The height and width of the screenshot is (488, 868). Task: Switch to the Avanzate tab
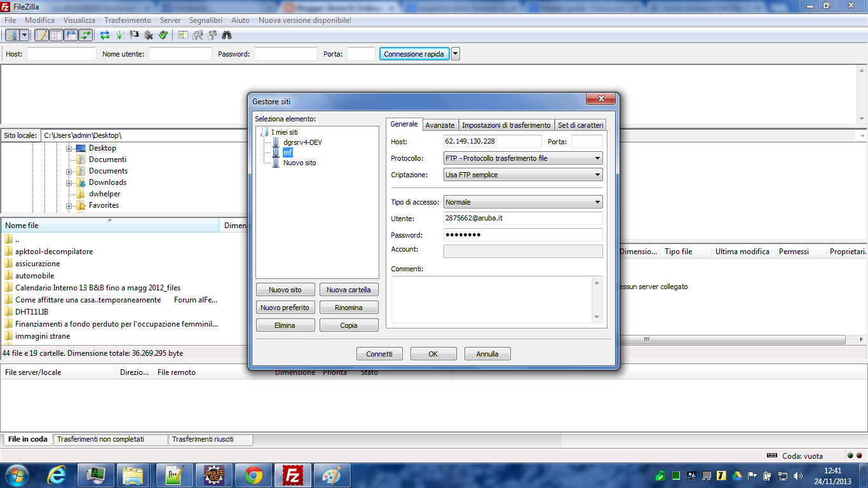pyautogui.click(x=440, y=125)
